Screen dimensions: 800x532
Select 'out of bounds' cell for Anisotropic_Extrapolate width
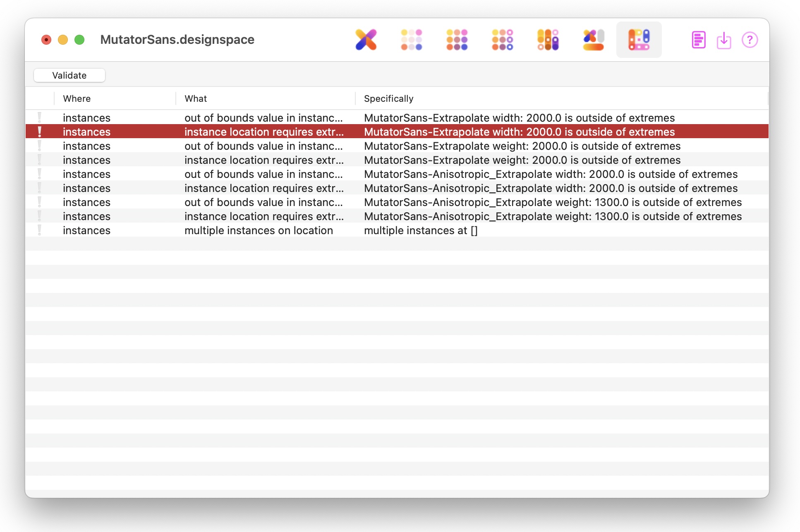[263, 174]
